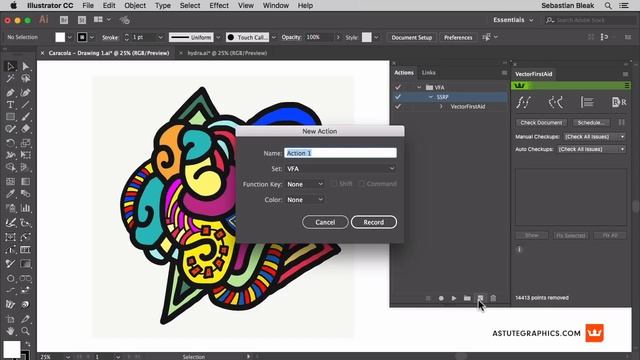Open macOS Spotlight search icon
This screenshot has width=640, height=360.
(x=608, y=6)
